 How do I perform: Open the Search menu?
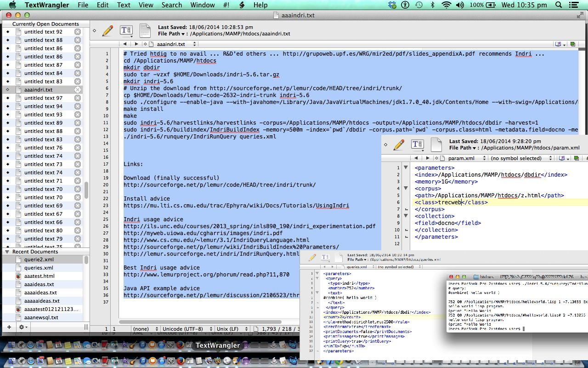172,5
